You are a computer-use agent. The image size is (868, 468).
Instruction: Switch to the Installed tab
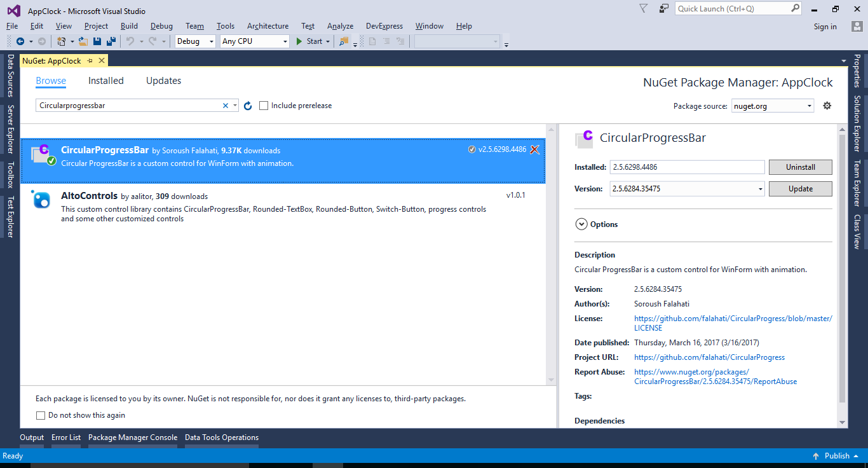[x=106, y=81]
